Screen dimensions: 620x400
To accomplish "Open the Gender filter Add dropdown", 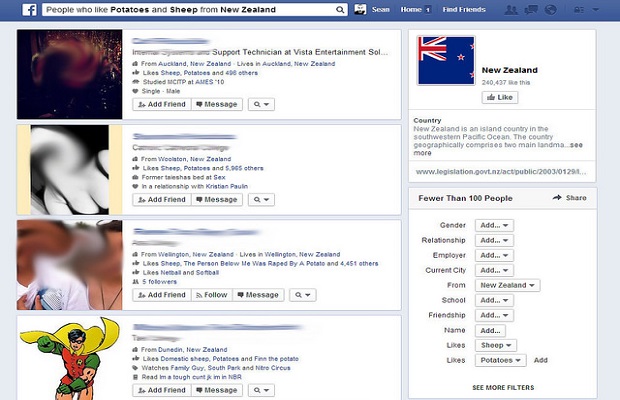I will pyautogui.click(x=494, y=225).
